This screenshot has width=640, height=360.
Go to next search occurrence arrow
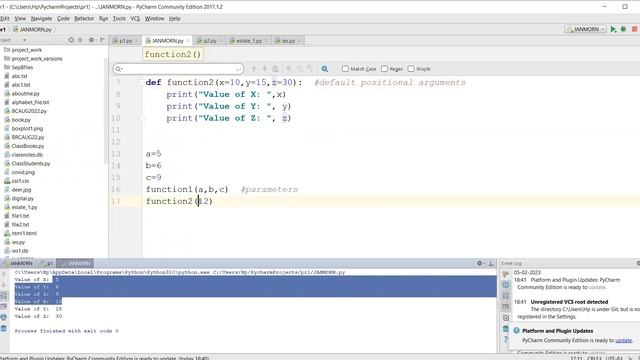[264, 69]
